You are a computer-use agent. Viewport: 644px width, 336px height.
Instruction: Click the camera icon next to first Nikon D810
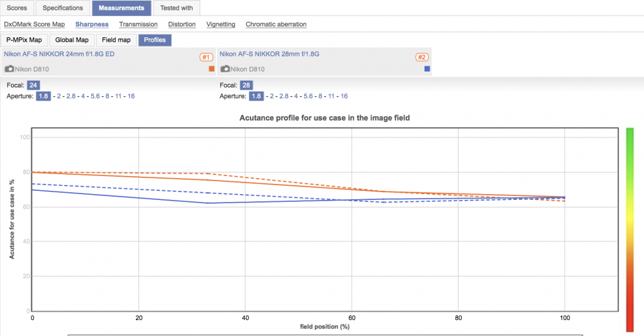click(x=9, y=68)
